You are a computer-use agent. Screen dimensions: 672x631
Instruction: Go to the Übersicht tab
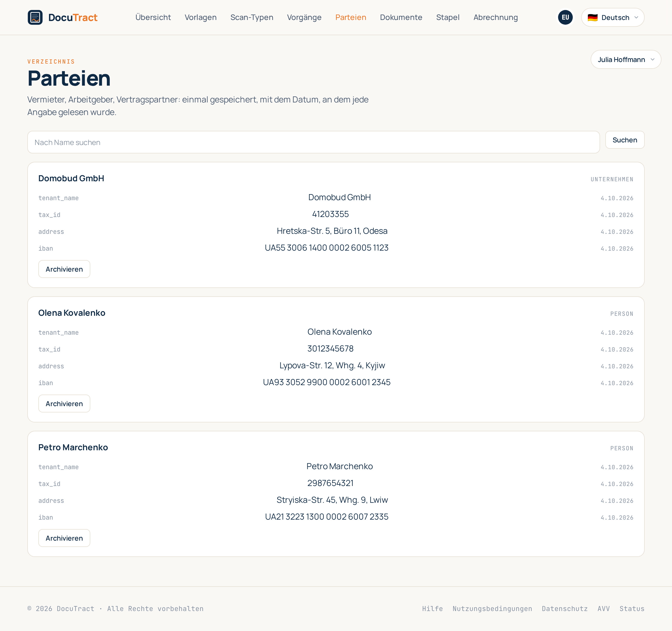coord(153,17)
